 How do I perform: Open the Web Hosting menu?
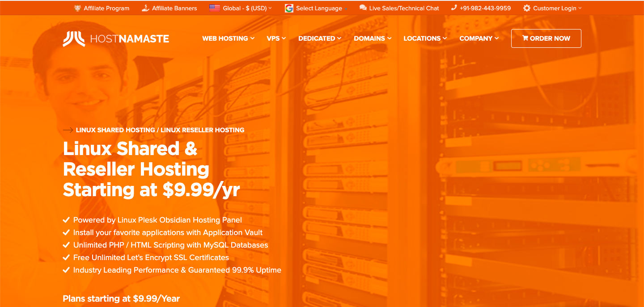click(x=228, y=38)
